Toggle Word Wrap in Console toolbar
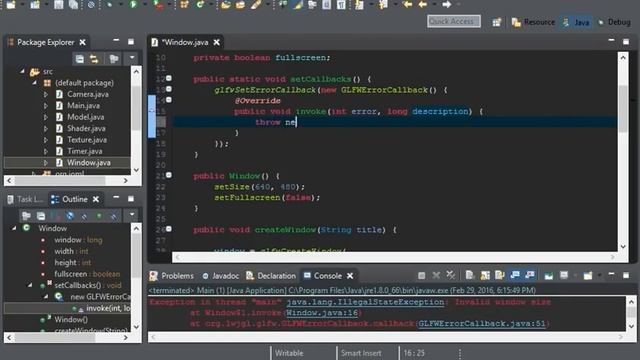Screen dimensions: 640x360 coord(500,276)
